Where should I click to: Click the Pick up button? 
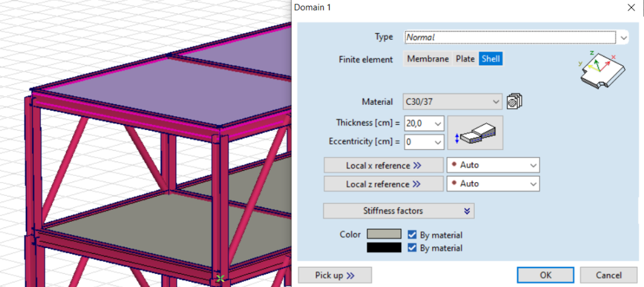tap(335, 275)
